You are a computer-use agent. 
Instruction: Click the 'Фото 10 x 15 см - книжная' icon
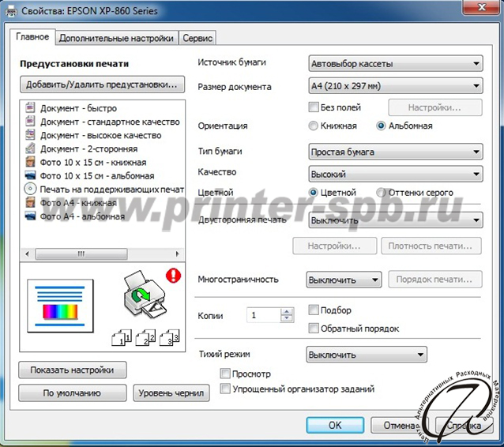[30, 161]
